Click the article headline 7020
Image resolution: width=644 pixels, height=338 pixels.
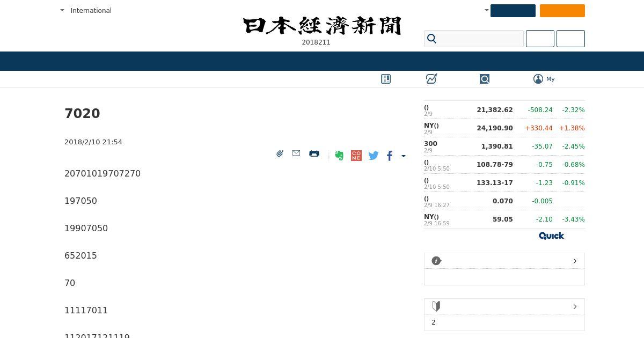click(82, 114)
